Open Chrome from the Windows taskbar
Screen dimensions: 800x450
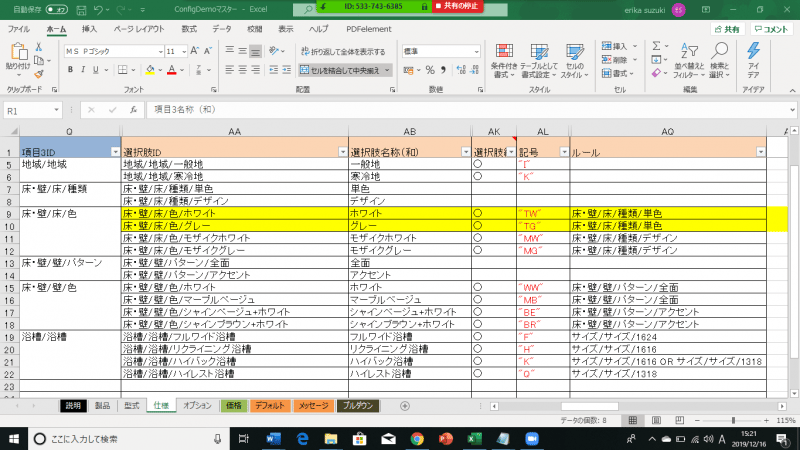coord(417,439)
